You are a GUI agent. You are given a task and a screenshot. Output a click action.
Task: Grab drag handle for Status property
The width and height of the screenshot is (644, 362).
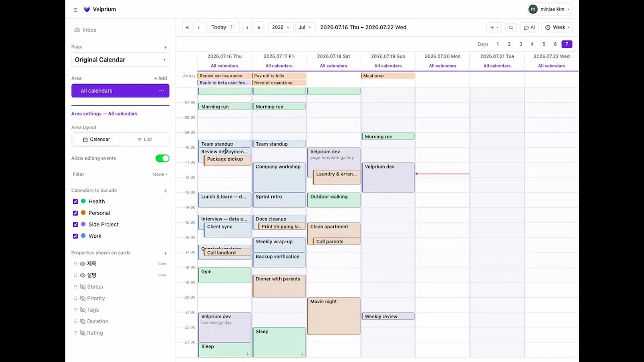click(x=75, y=287)
